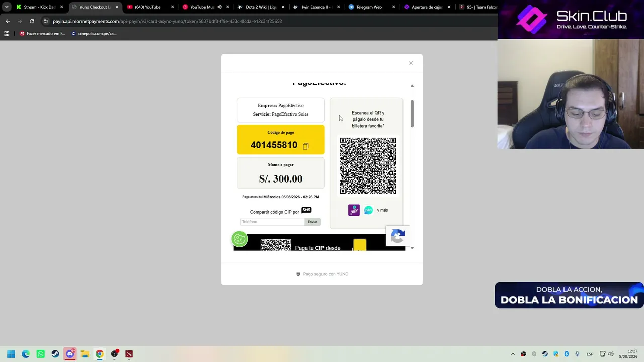Switch to the 95- | Team Falcons tab
Viewport: 644px width, 362px height.
click(x=478, y=7)
